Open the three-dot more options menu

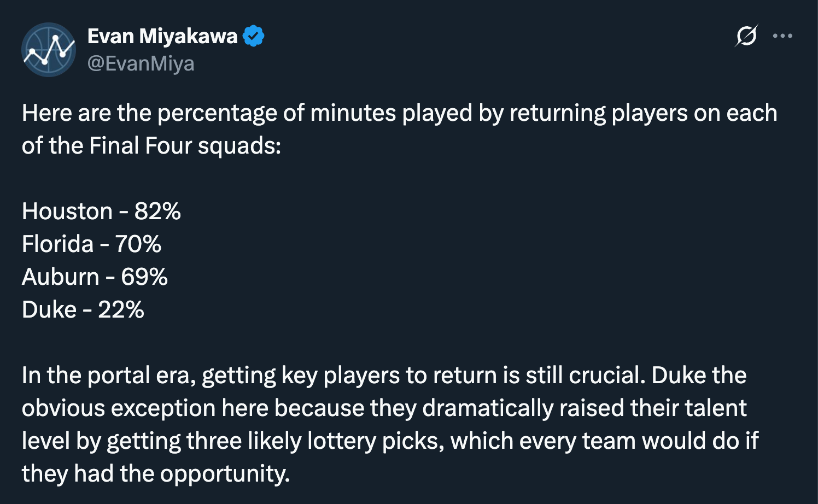pos(782,36)
